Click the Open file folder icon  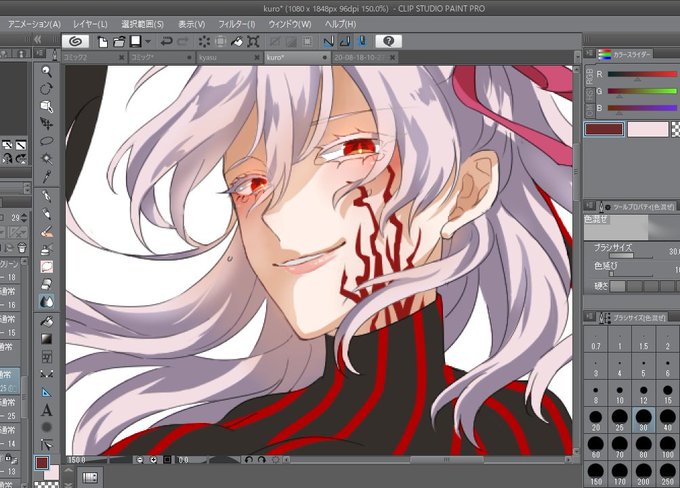118,42
